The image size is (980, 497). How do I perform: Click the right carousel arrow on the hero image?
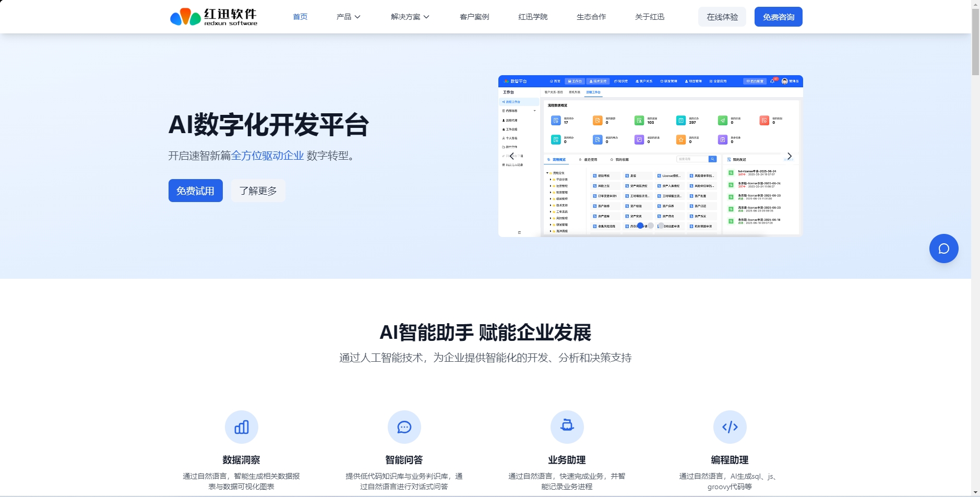click(790, 156)
